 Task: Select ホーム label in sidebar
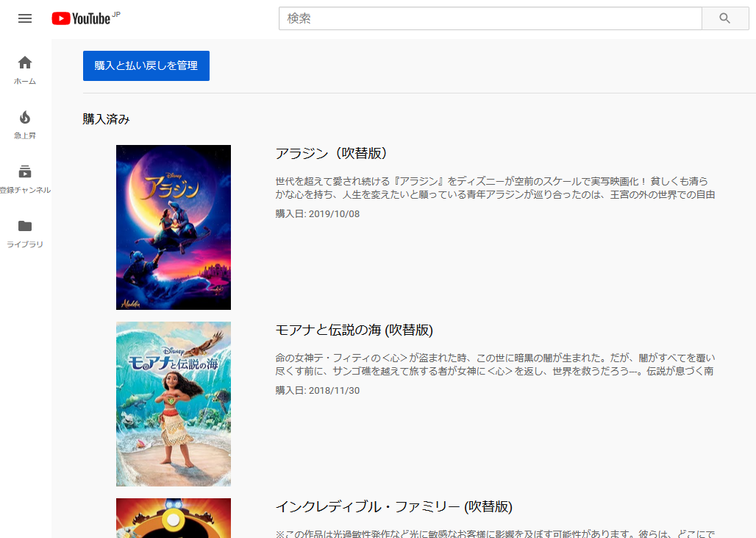[x=25, y=81]
